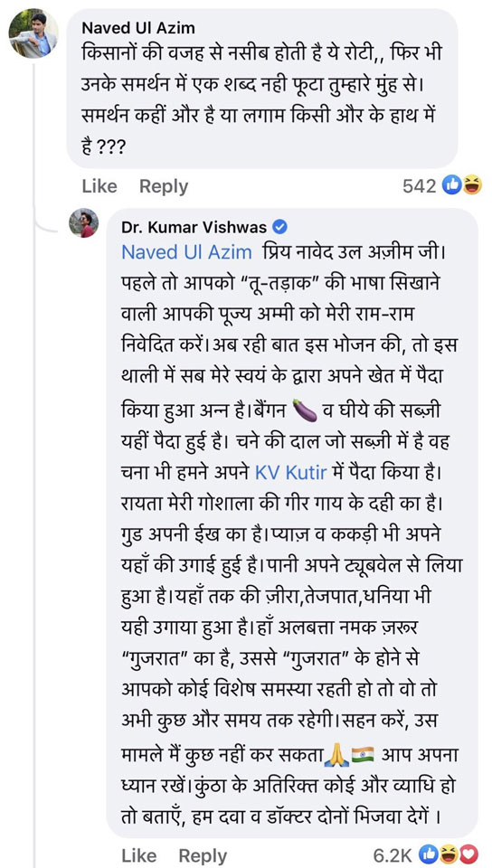
Task: Like Dr. Kumar Vishwas's reply
Action: (x=139, y=856)
